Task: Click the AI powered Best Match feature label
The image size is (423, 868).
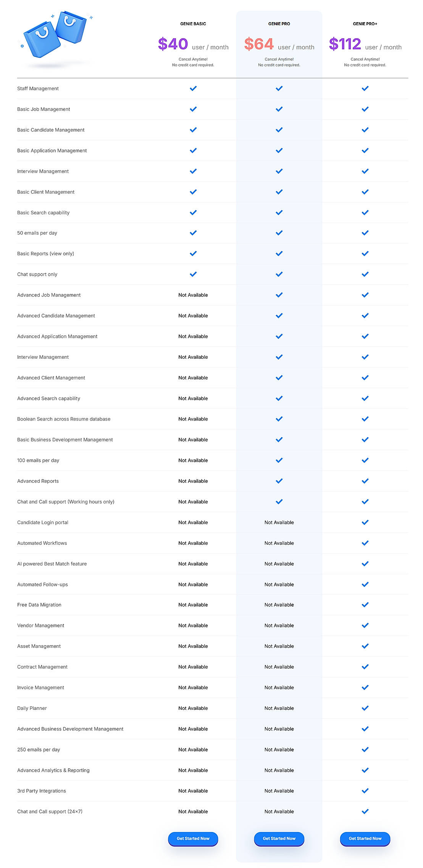Action: coord(52,564)
